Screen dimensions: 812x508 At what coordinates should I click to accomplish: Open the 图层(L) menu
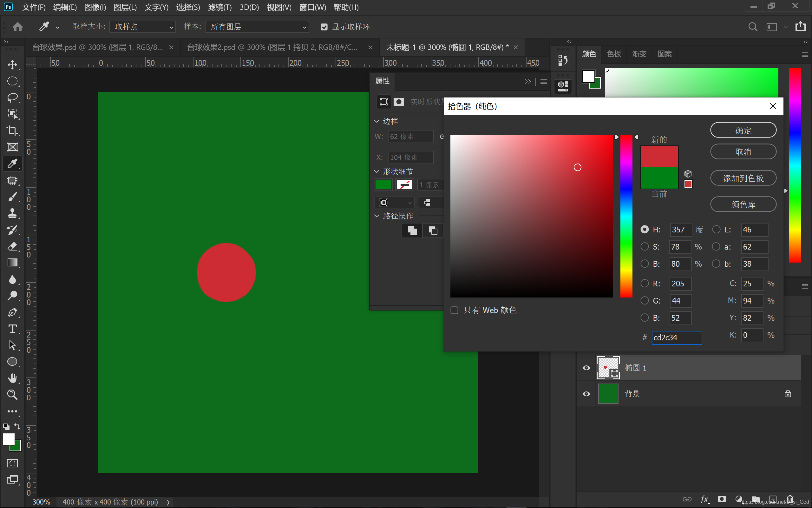125,7
